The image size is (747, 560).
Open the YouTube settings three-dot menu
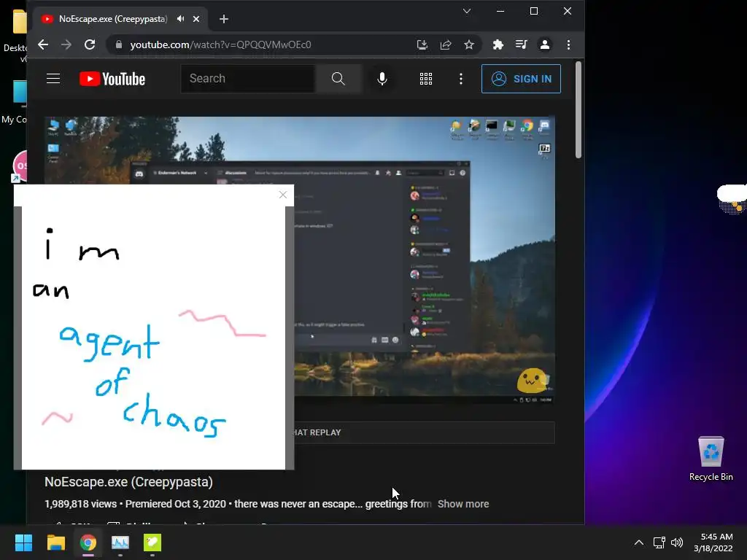(461, 79)
